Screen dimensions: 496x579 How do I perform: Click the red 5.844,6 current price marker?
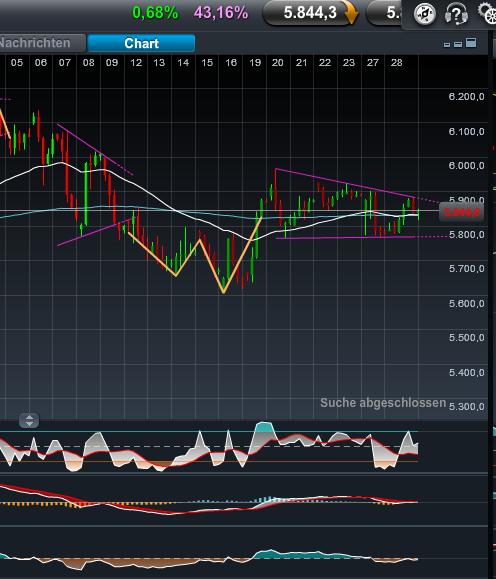click(461, 212)
